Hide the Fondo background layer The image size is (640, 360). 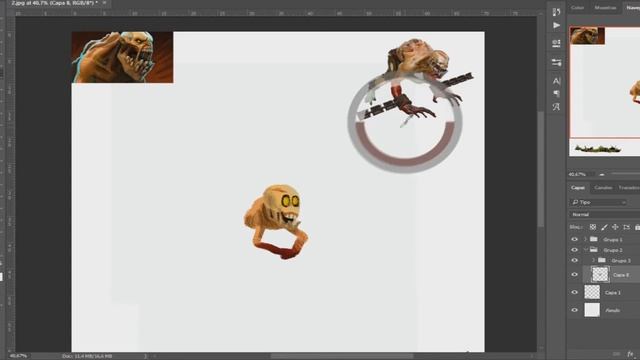click(x=575, y=310)
